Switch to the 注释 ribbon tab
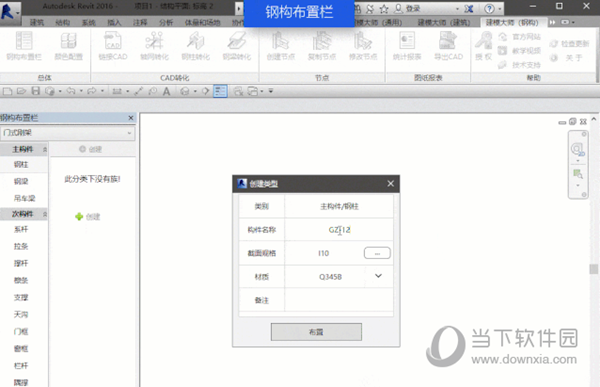600x387 pixels. click(140, 23)
